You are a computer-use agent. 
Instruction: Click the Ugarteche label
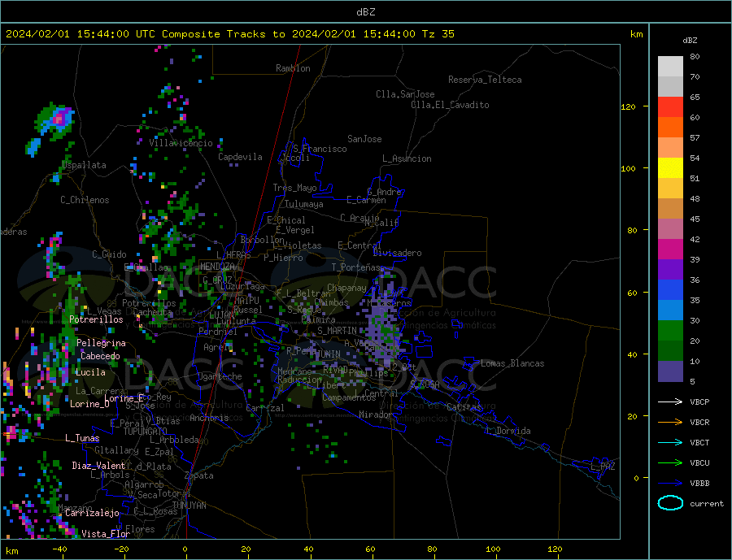220,376
